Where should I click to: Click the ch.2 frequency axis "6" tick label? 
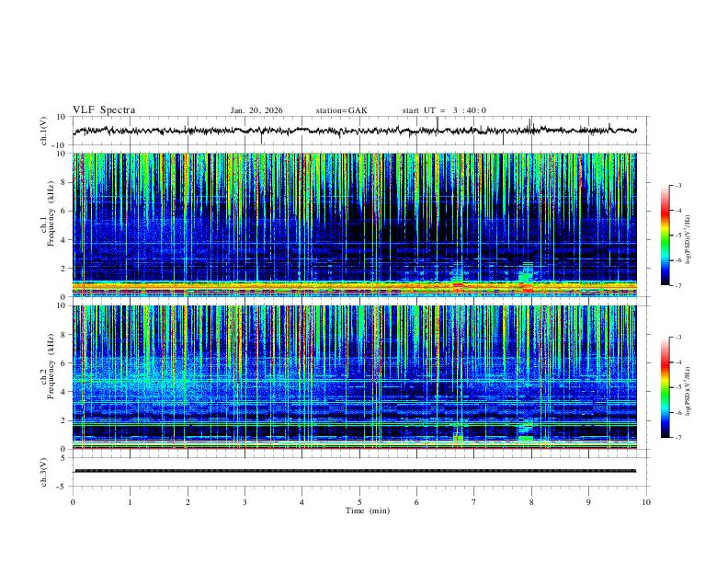(63, 363)
